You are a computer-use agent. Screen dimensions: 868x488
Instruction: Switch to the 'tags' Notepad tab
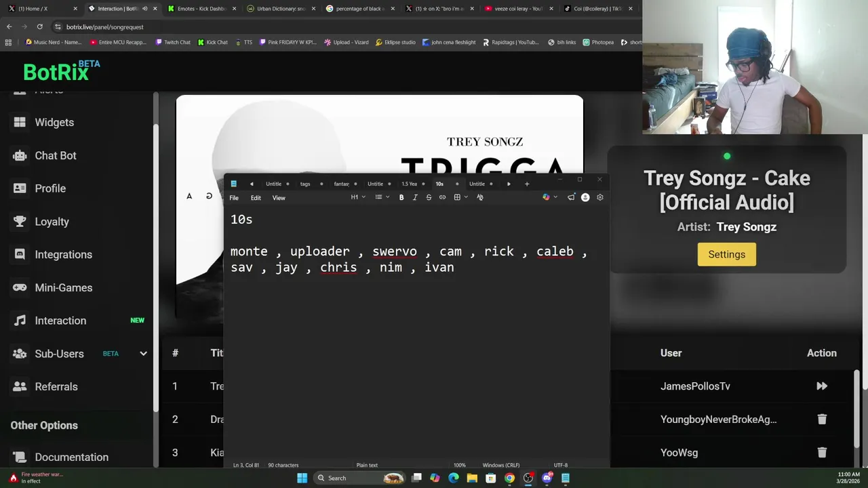[x=305, y=184]
